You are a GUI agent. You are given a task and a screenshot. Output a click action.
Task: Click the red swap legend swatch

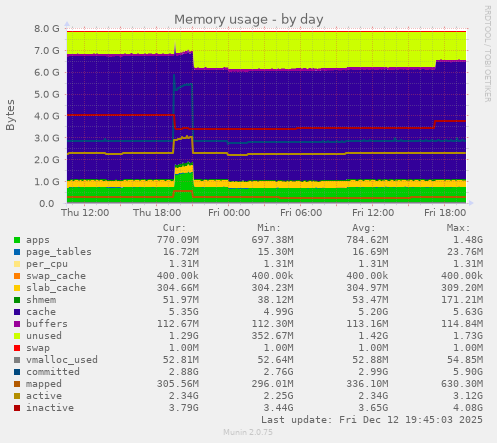coord(17,348)
